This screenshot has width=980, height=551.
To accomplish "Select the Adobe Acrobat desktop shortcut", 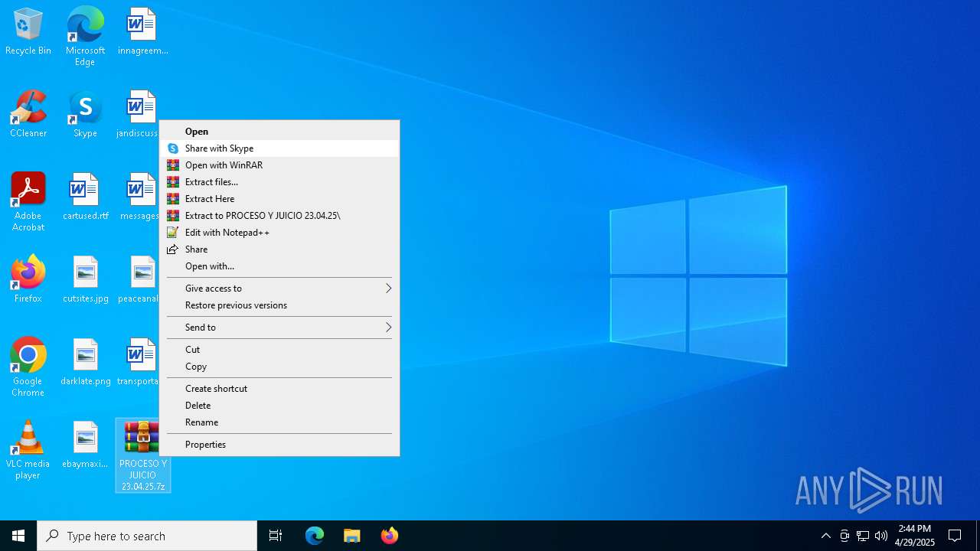I will pos(28,202).
